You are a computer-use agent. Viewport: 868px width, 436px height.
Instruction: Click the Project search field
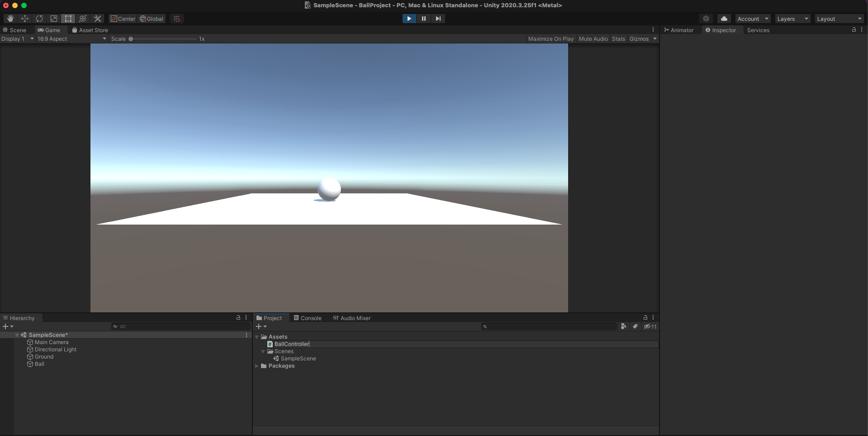click(549, 326)
